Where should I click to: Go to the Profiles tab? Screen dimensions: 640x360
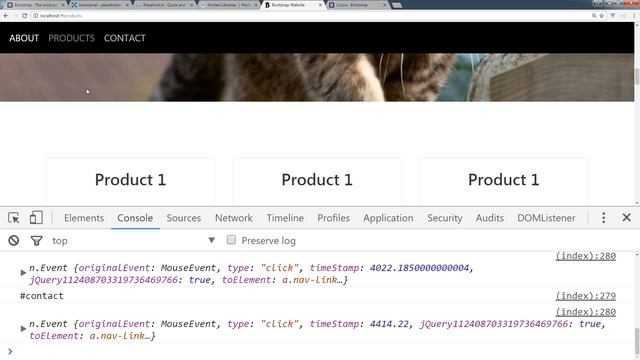(x=333, y=218)
